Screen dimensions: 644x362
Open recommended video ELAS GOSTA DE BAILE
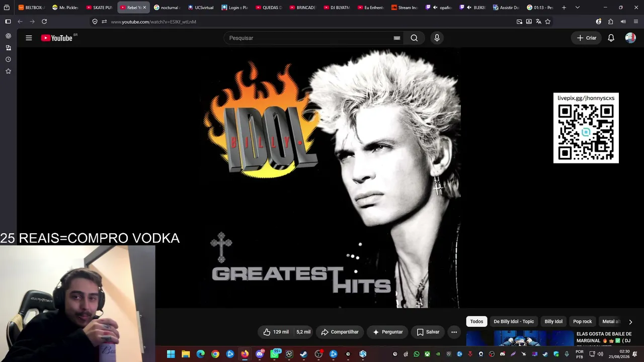pyautogui.click(x=604, y=337)
